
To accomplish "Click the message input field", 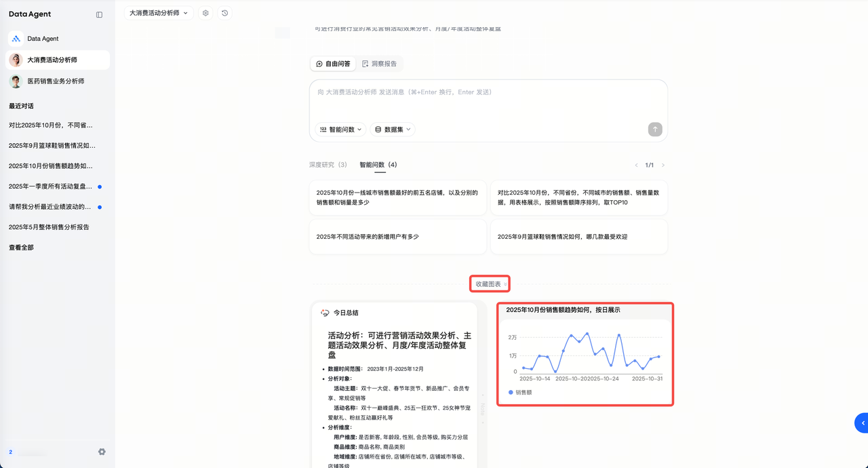I will coord(488,92).
